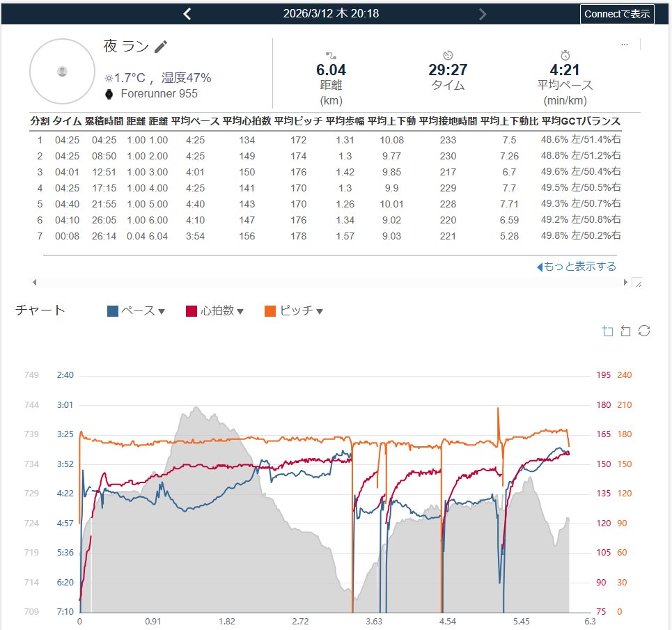Click the '平均上下動比' column header
672x630 pixels.
tap(509, 121)
